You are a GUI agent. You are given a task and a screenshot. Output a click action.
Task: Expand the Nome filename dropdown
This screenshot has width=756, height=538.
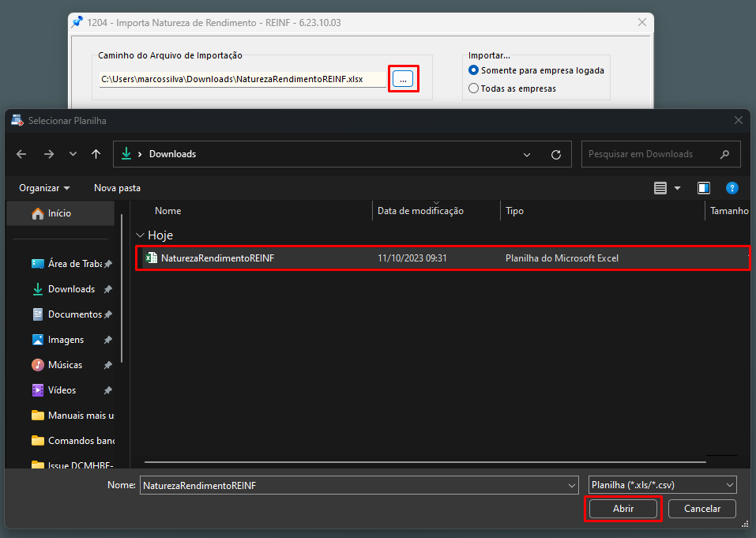tap(572, 485)
